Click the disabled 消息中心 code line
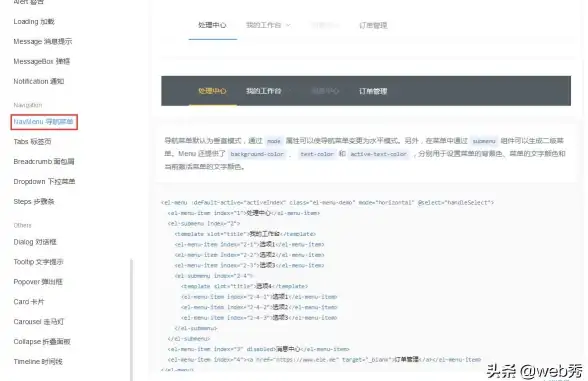The width and height of the screenshot is (588, 381). point(259,349)
